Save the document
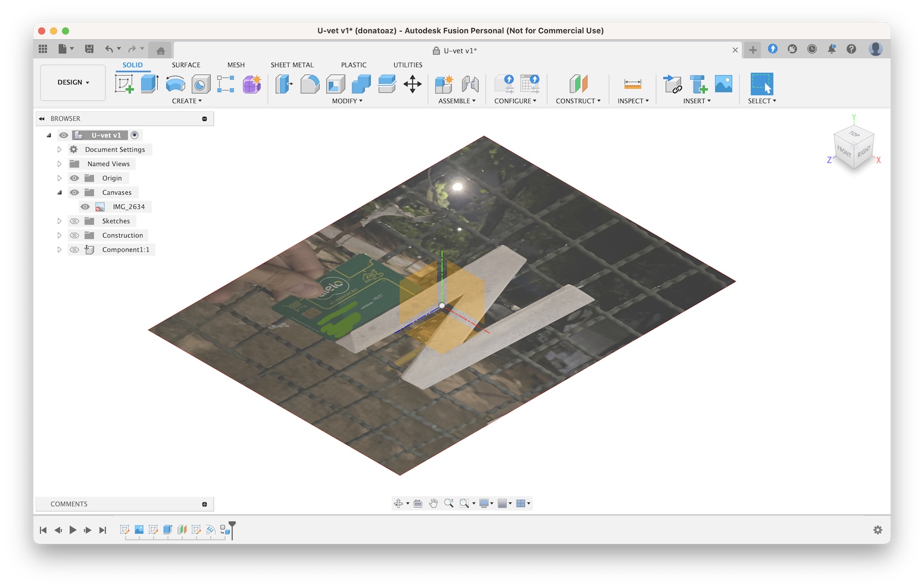Viewport: 924px width, 588px height. [x=89, y=49]
